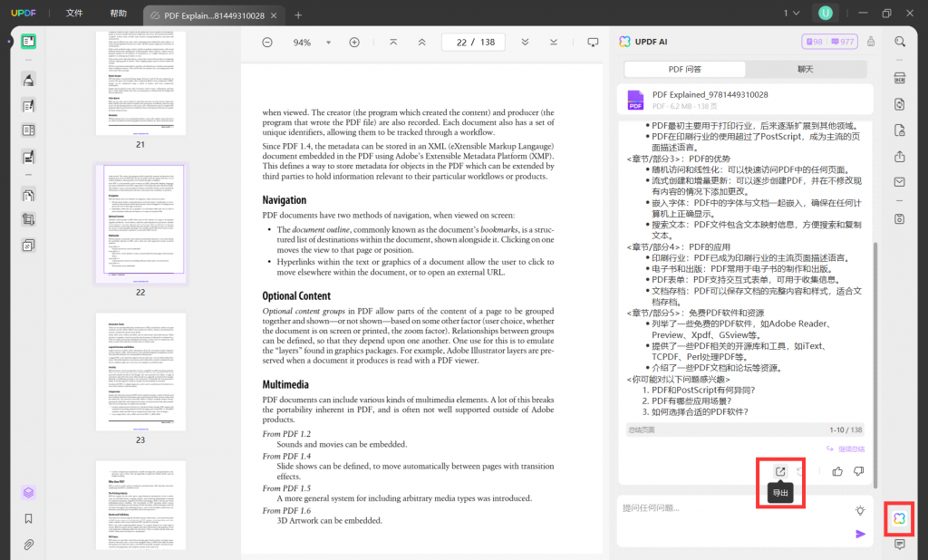Select page 22 thumbnail
The height and width of the screenshot is (560, 928).
140,223
